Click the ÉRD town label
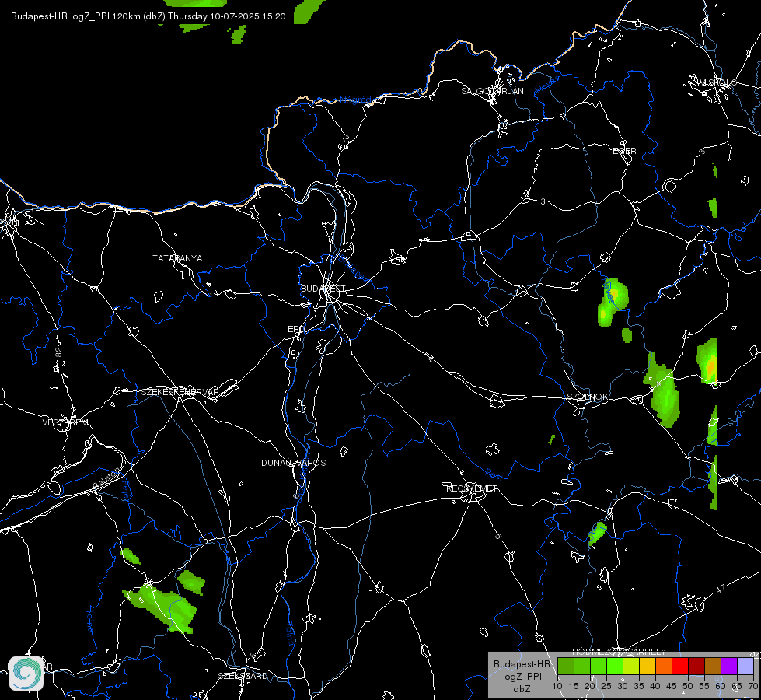The height and width of the screenshot is (700, 761). point(296,329)
